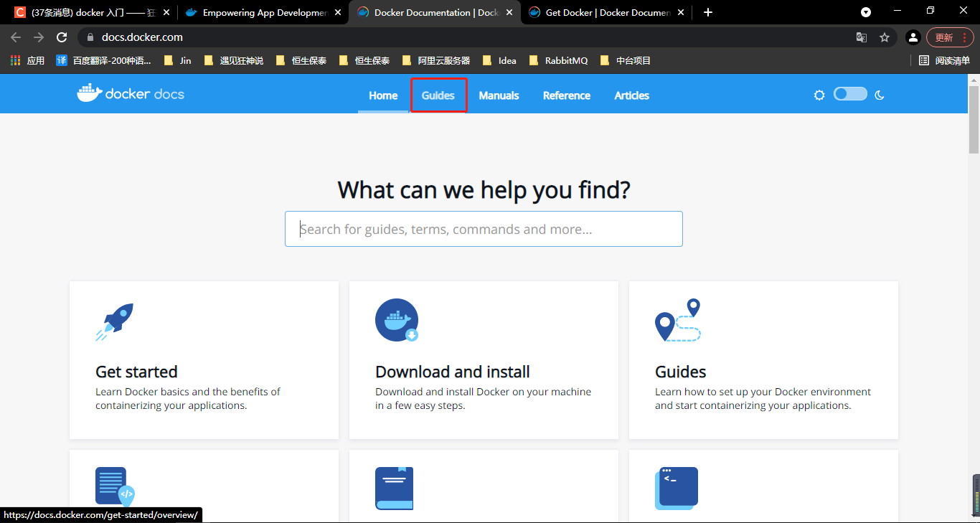The width and height of the screenshot is (980, 523).
Task: Open the Jin bookmark folder
Action: 178,61
